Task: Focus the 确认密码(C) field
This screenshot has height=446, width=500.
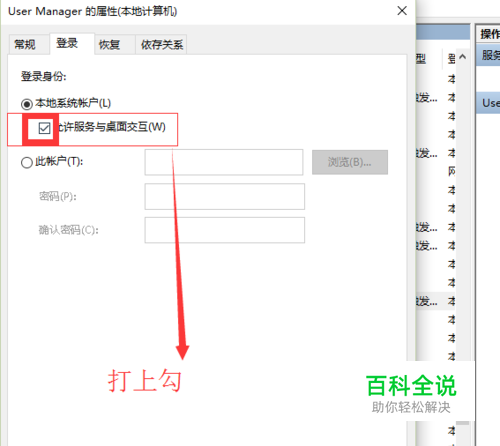Action: [224, 230]
